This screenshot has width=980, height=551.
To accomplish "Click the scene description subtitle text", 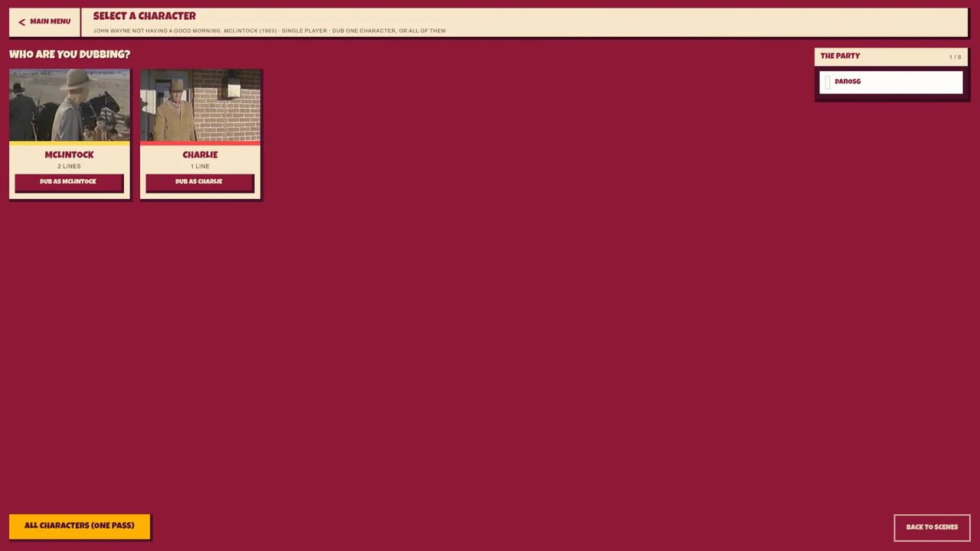I will click(x=269, y=31).
